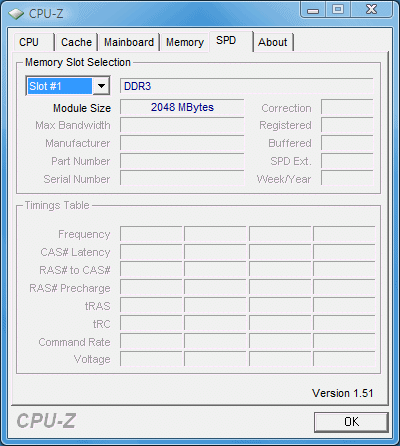Click the maximize window button
Screen dimensions: 400x446
coord(338,10)
